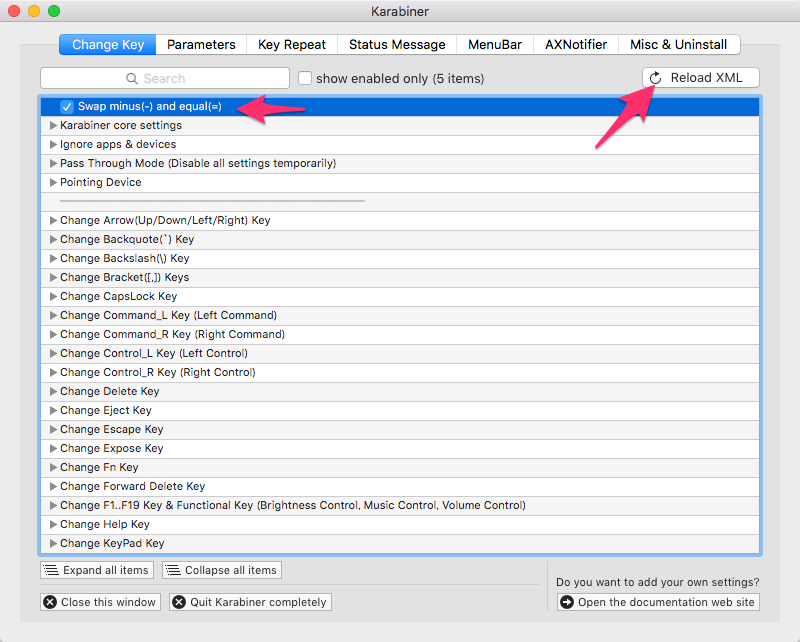The width and height of the screenshot is (800, 642).
Task: Expand Change Backslash(\) Key
Action: [53, 258]
